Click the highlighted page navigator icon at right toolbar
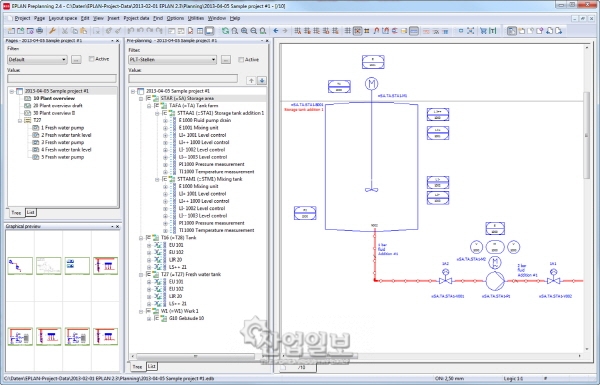Image resolution: width=600 pixels, height=385 pixels. coord(512,31)
